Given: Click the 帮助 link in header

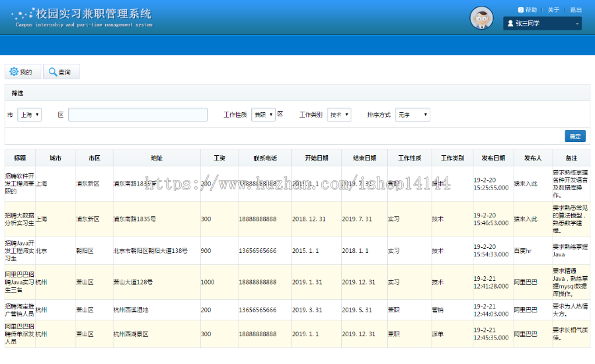Looking at the screenshot, I should pyautogui.click(x=532, y=10).
